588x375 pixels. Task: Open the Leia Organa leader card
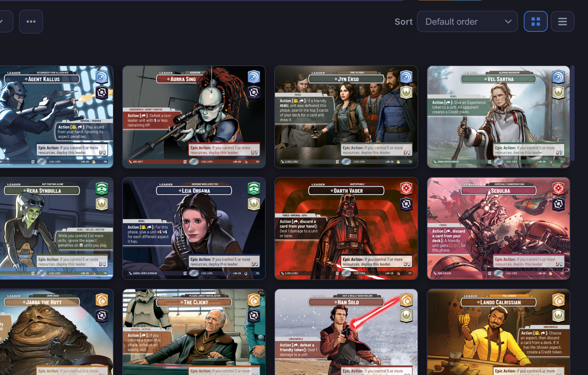pos(194,228)
